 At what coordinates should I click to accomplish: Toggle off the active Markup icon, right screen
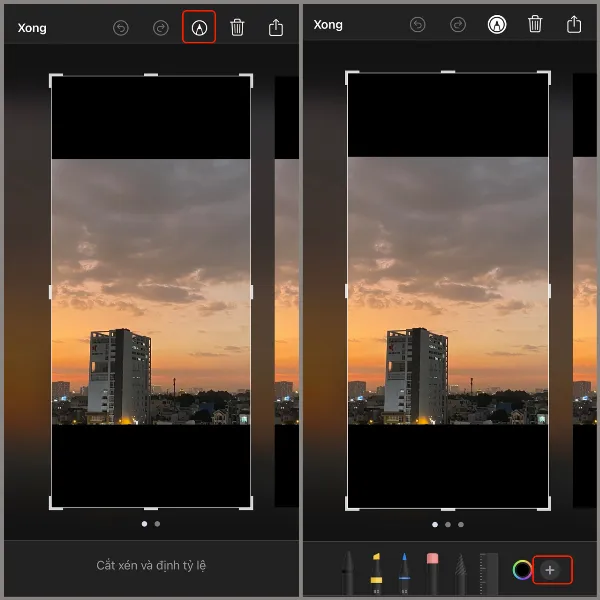(x=497, y=25)
